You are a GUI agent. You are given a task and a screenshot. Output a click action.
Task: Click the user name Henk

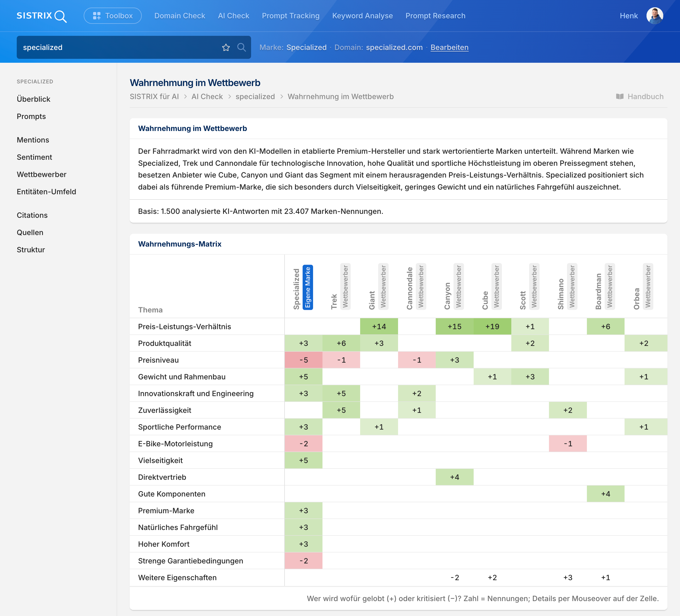point(628,16)
